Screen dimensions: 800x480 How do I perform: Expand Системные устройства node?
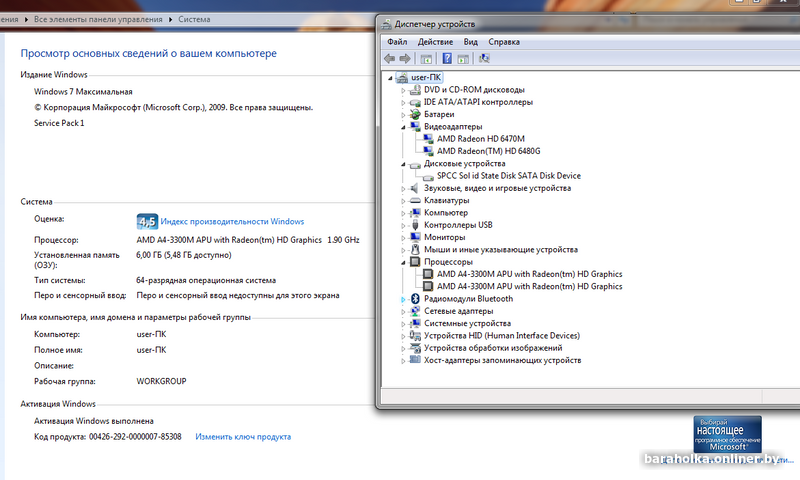point(403,324)
